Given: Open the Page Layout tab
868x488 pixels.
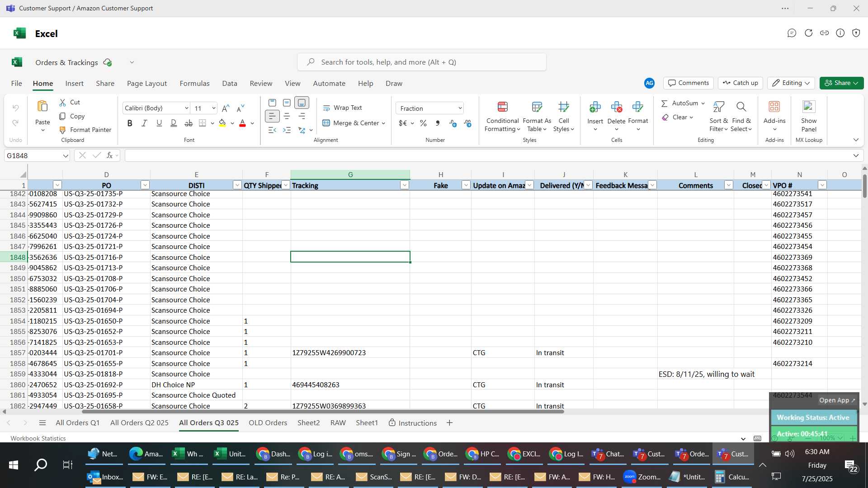Looking at the screenshot, I should (x=147, y=84).
